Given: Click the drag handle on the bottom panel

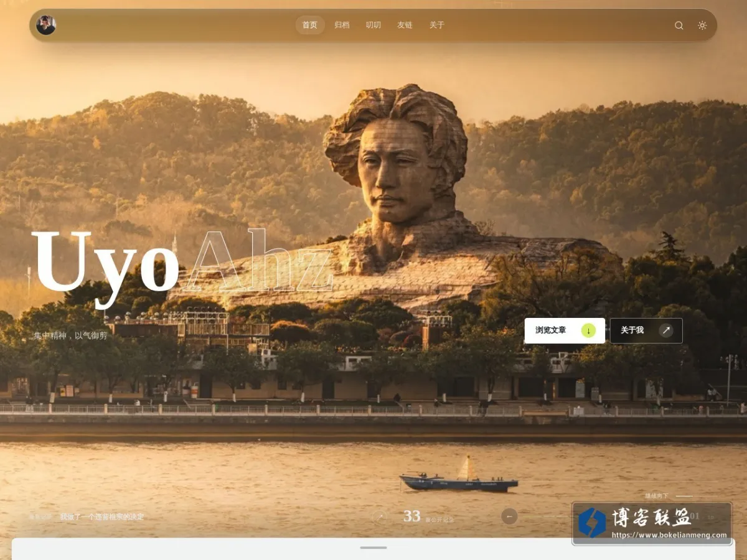Looking at the screenshot, I should [374, 548].
